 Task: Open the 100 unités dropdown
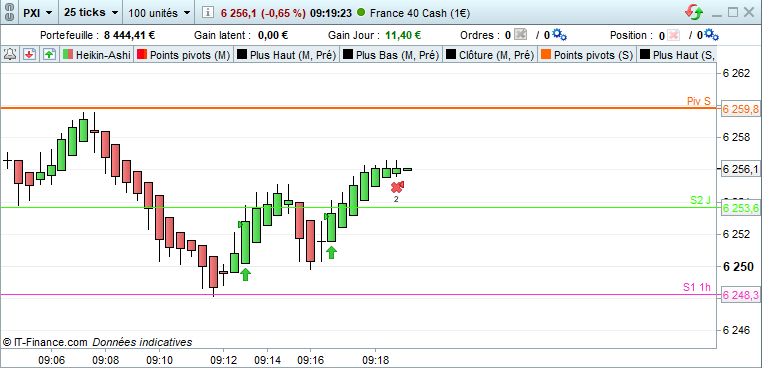pos(159,13)
